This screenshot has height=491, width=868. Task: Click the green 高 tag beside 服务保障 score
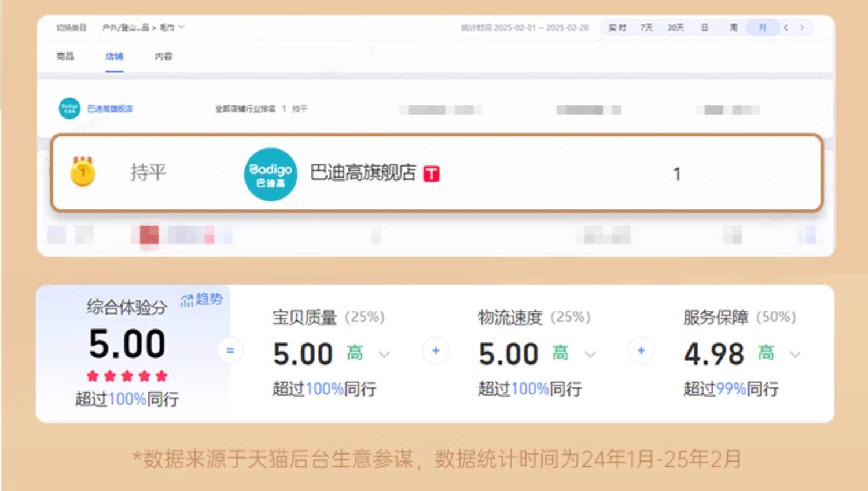coord(766,353)
